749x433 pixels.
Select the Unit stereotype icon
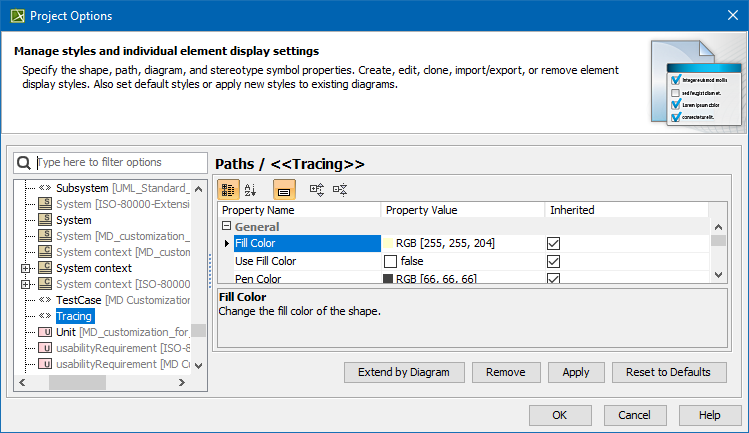pyautogui.click(x=44, y=332)
